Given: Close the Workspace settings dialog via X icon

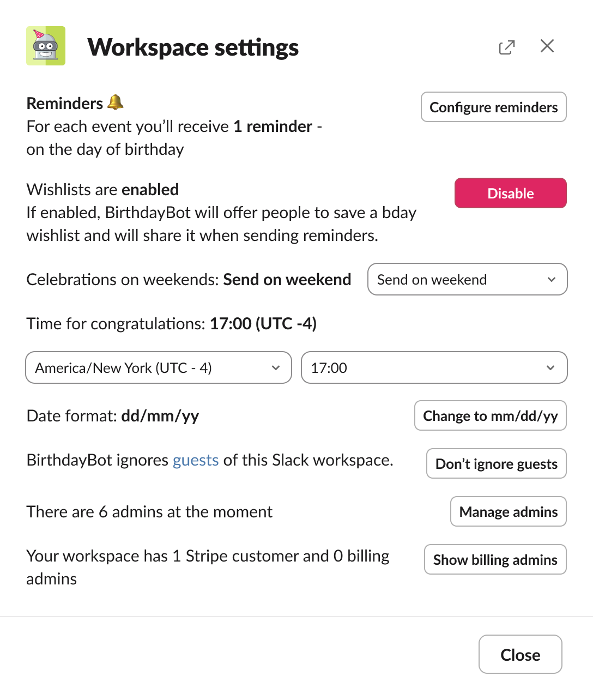Looking at the screenshot, I should [547, 46].
